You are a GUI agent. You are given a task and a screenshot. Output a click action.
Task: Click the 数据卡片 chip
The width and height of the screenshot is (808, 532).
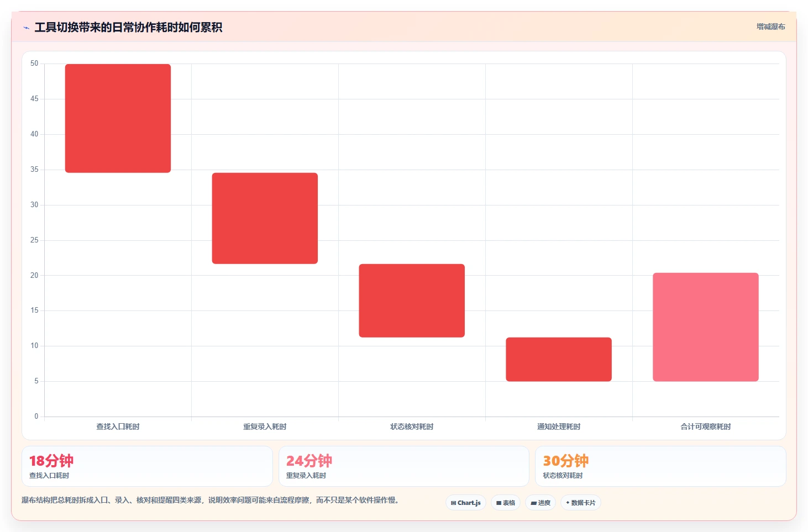[581, 503]
